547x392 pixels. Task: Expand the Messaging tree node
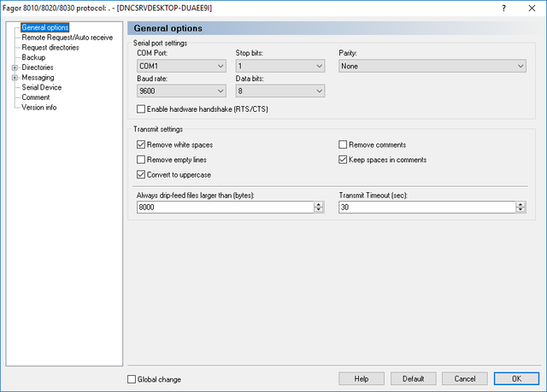pyautogui.click(x=15, y=78)
